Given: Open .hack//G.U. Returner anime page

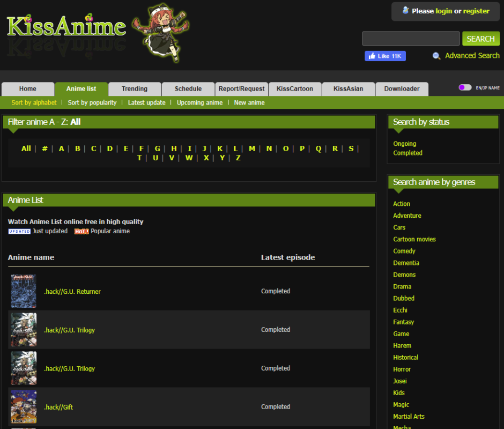Looking at the screenshot, I should (x=72, y=291).
